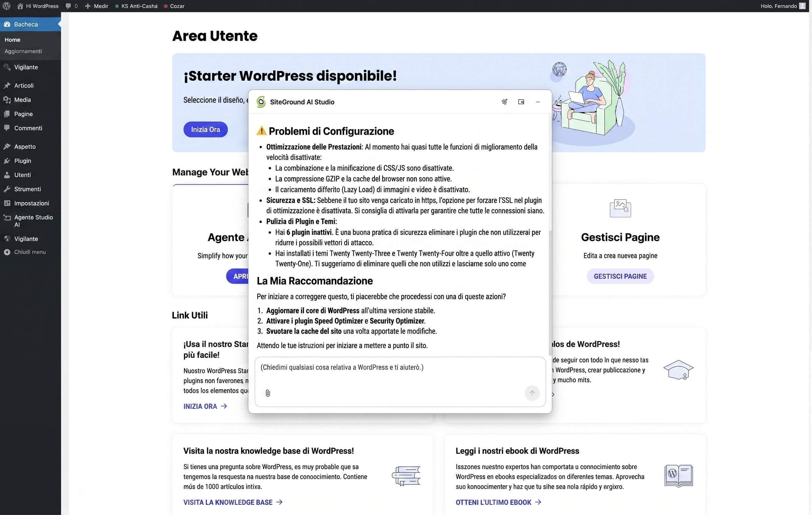Click the knowledge base books icon
812x515 pixels.
[406, 476]
